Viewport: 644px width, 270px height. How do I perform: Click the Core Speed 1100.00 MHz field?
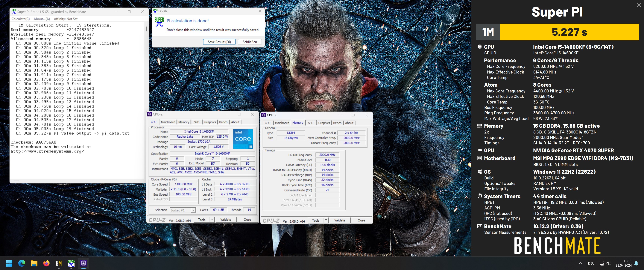pyautogui.click(x=183, y=184)
